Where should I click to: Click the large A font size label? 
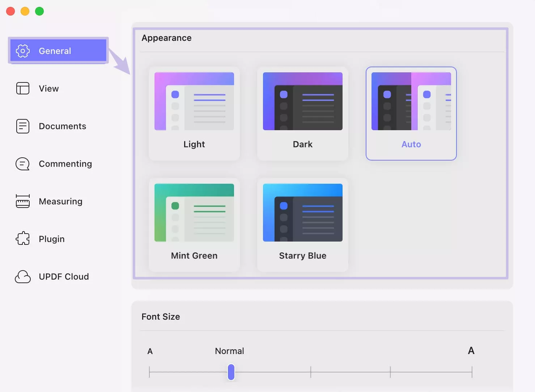pos(471,351)
